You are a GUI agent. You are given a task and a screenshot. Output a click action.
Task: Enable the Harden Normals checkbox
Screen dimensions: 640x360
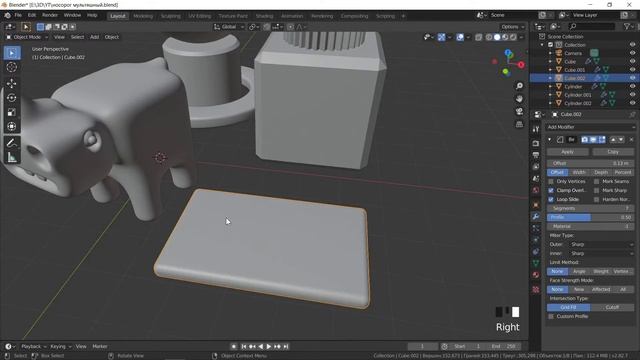click(x=597, y=199)
